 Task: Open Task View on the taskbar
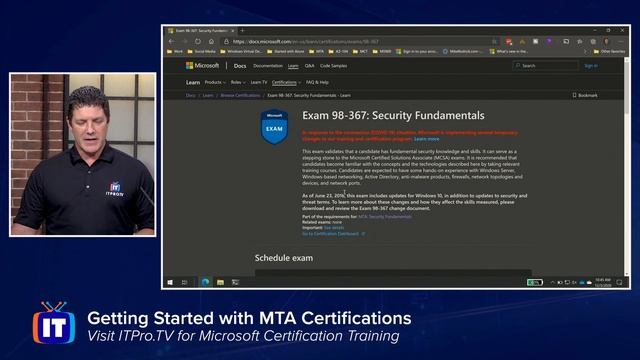(x=184, y=282)
